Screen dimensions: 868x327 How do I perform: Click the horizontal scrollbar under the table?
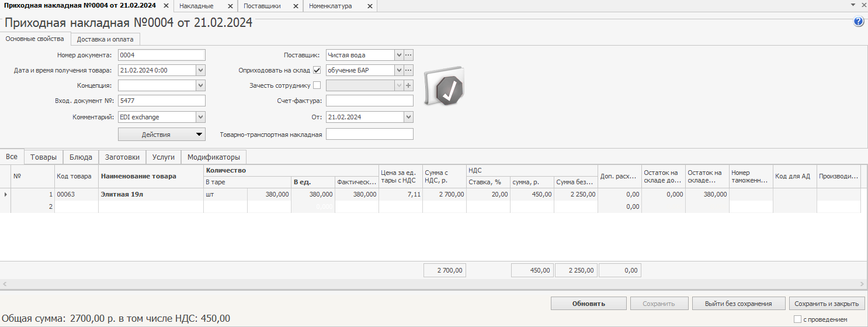coord(433,284)
